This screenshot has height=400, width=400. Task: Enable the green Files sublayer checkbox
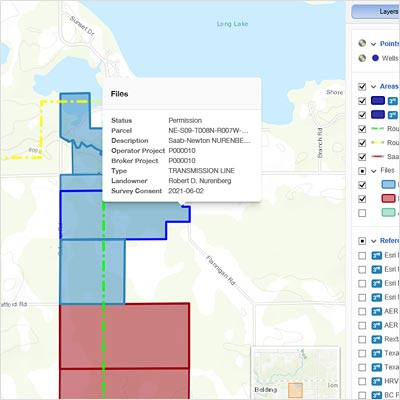point(362,213)
